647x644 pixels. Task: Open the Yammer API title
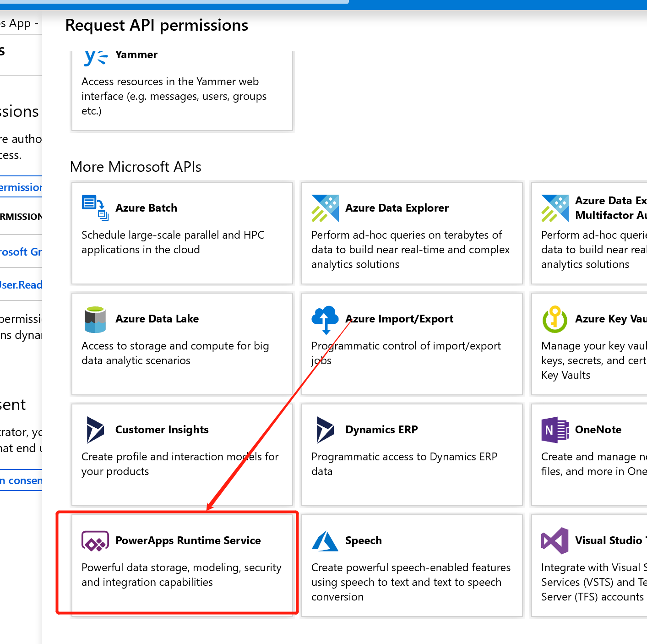[136, 55]
